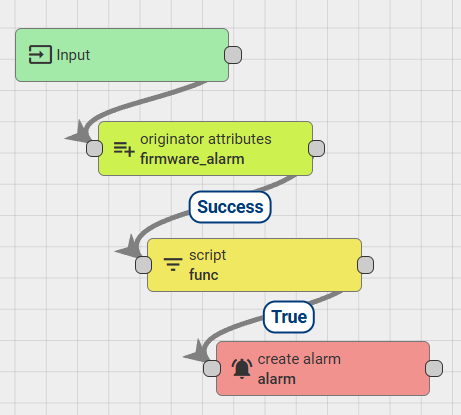Select the Success connection label

pyautogui.click(x=230, y=207)
